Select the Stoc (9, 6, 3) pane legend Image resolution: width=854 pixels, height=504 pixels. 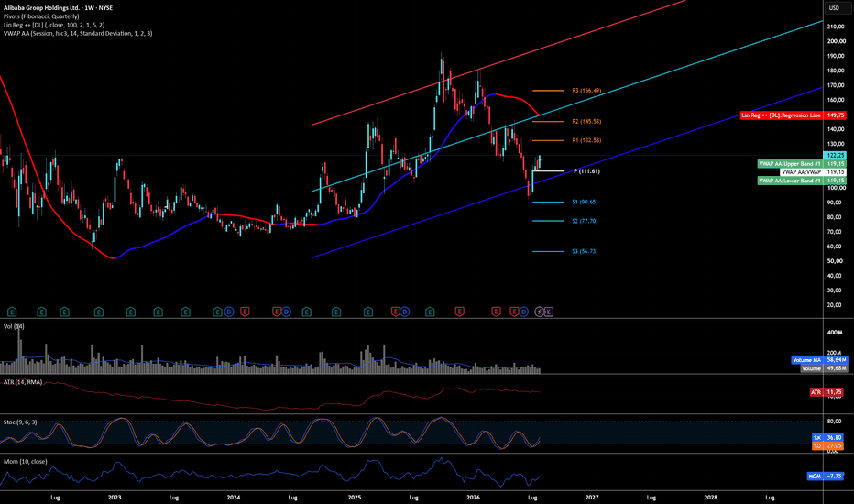pos(20,422)
